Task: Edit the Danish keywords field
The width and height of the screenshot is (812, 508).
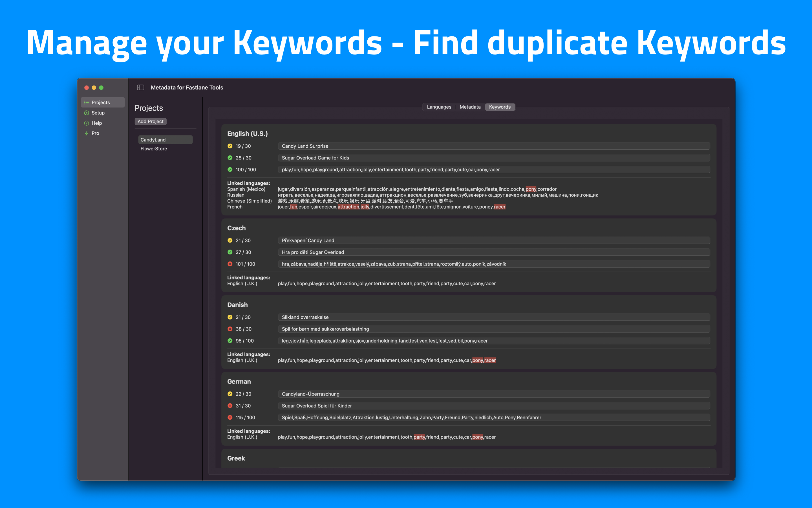Action: [494, 341]
